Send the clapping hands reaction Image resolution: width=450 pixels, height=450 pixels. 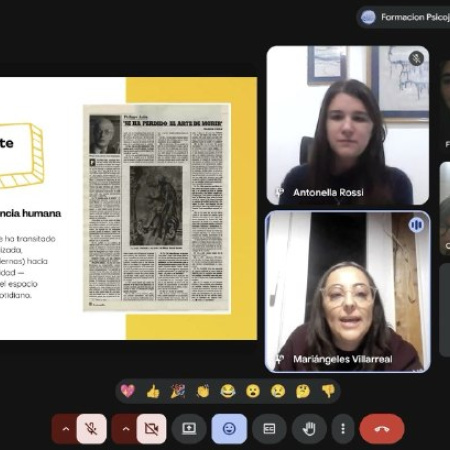tap(203, 391)
